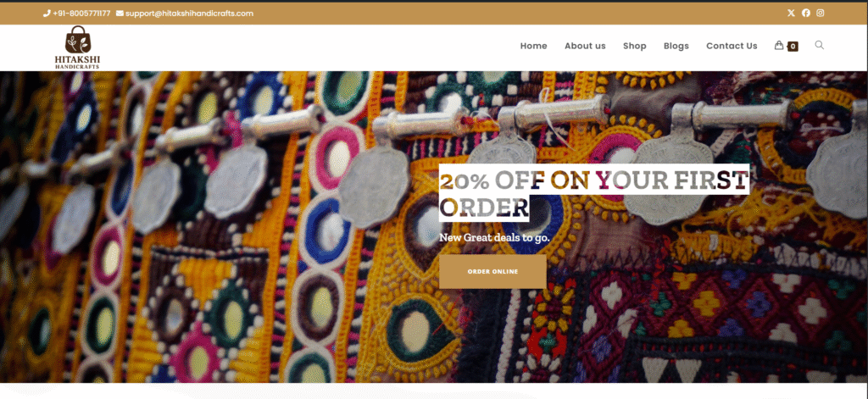This screenshot has width=868, height=399.
Task: Open the Shop menu item
Action: [634, 46]
